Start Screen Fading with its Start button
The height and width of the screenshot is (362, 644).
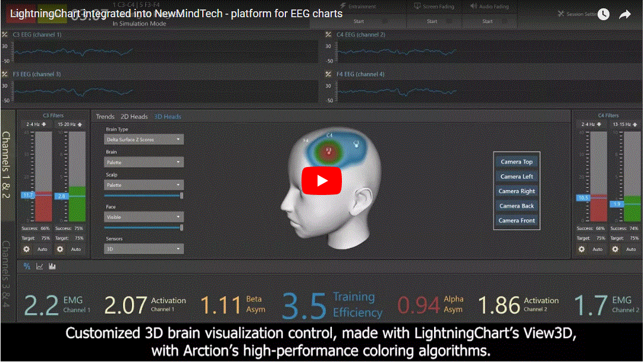(432, 21)
